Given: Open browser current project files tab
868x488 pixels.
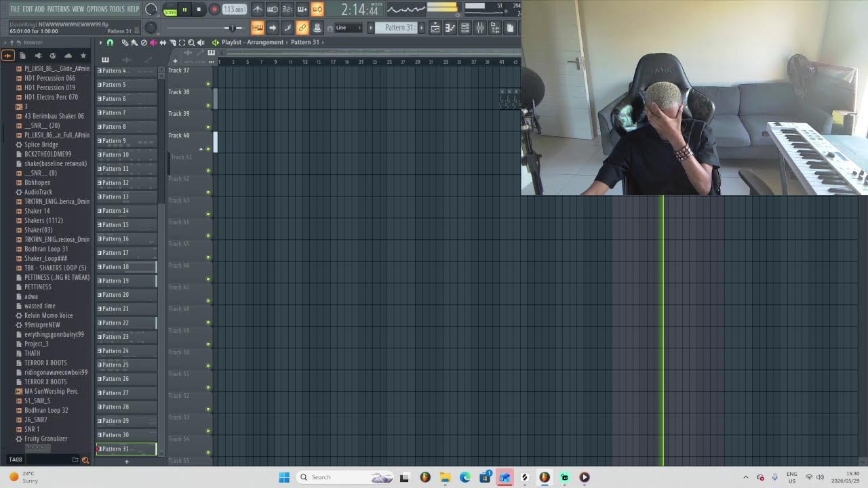Looking at the screenshot, I should (23, 56).
